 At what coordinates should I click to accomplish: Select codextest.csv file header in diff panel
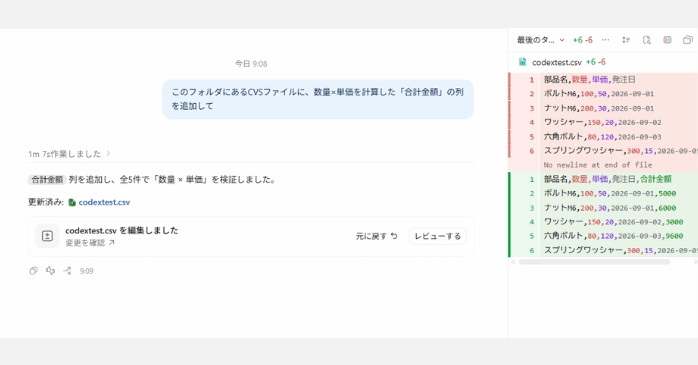tap(557, 62)
